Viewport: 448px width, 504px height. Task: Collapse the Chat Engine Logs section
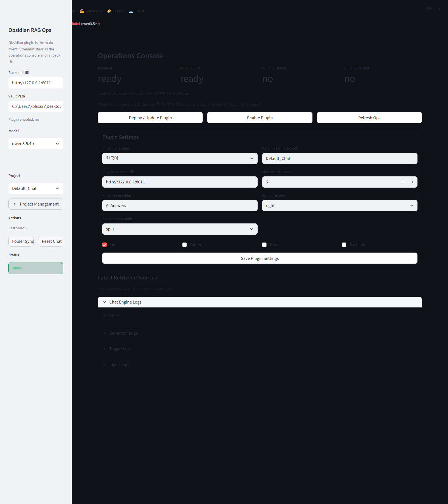(259, 302)
